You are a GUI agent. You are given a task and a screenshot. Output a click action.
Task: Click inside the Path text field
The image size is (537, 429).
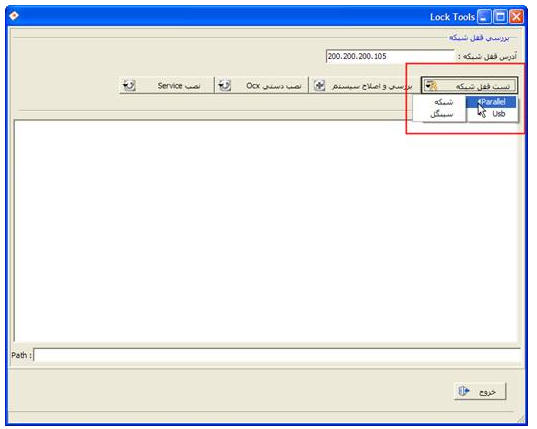click(277, 355)
